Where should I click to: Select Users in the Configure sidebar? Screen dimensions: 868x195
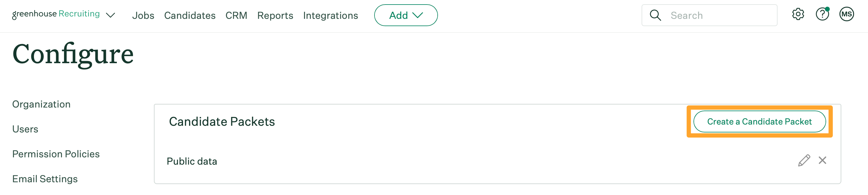tap(25, 129)
